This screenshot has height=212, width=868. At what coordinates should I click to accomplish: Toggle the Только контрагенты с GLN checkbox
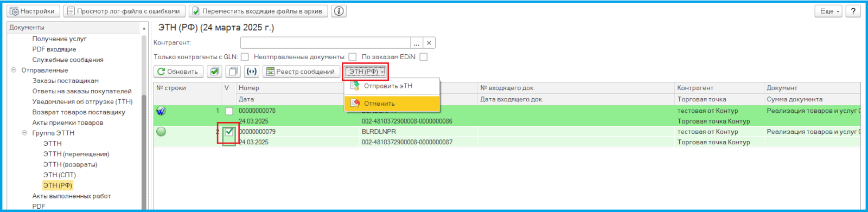tap(245, 57)
